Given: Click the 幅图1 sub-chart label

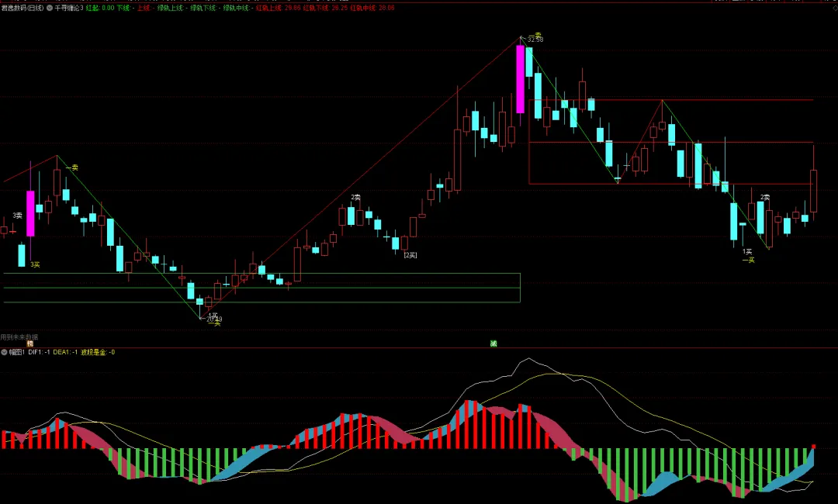Looking at the screenshot, I should tap(17, 352).
